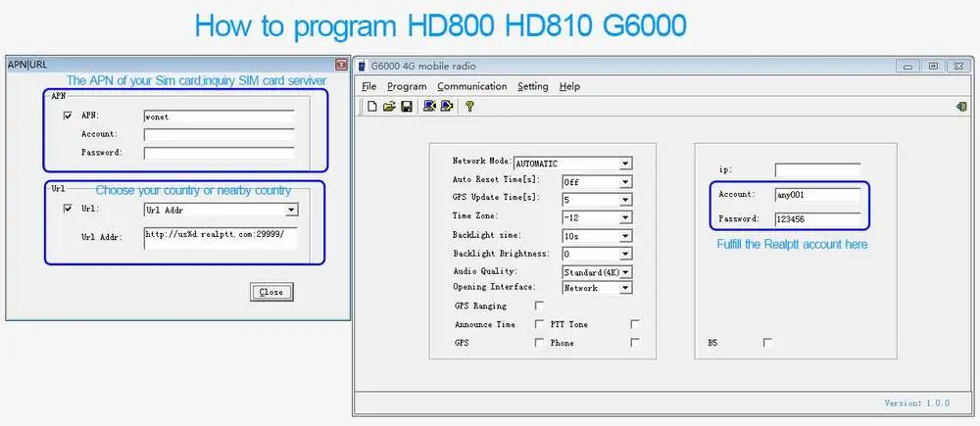Click the New file toolbar icon
980x426 pixels.
click(x=372, y=107)
